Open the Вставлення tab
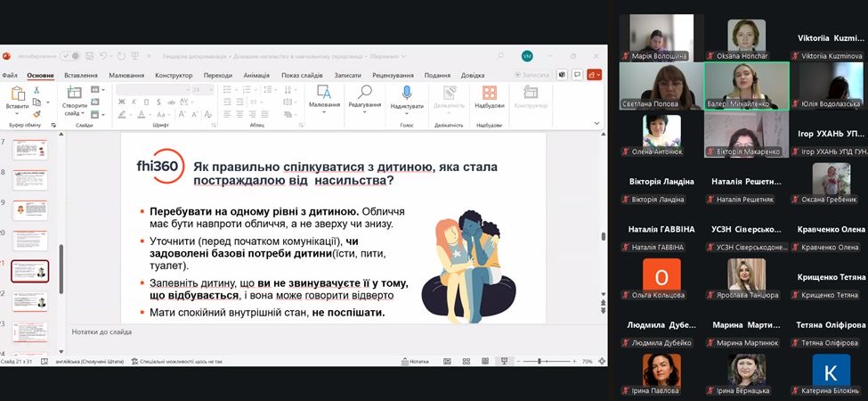This screenshot has width=868, height=401. coord(81,75)
